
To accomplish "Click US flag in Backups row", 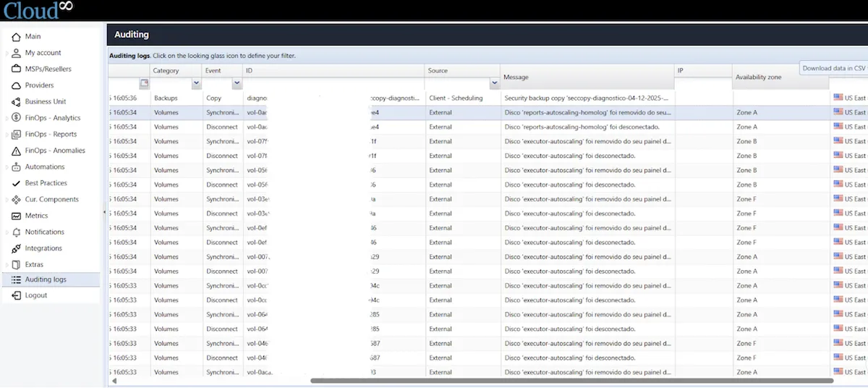I will click(838, 97).
